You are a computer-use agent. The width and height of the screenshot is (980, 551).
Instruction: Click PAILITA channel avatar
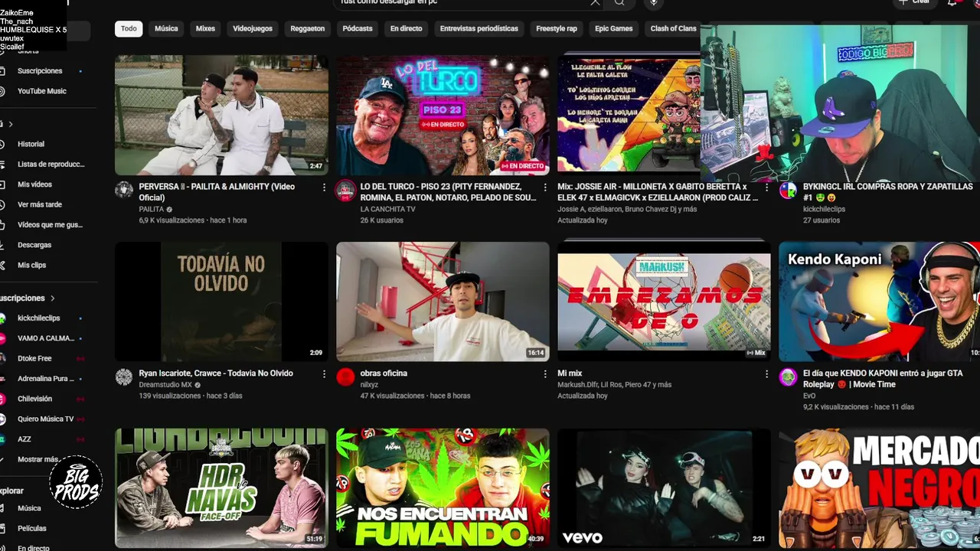[124, 191]
